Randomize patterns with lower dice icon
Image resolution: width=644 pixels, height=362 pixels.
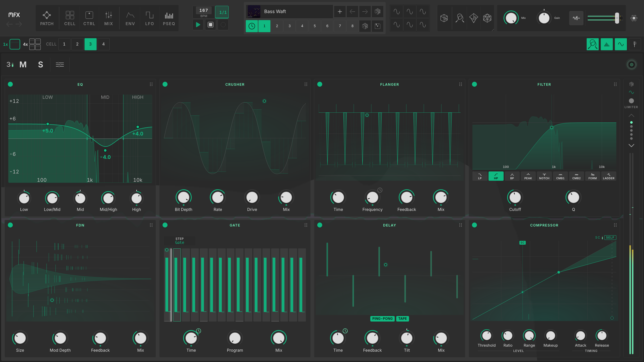pyautogui.click(x=365, y=26)
